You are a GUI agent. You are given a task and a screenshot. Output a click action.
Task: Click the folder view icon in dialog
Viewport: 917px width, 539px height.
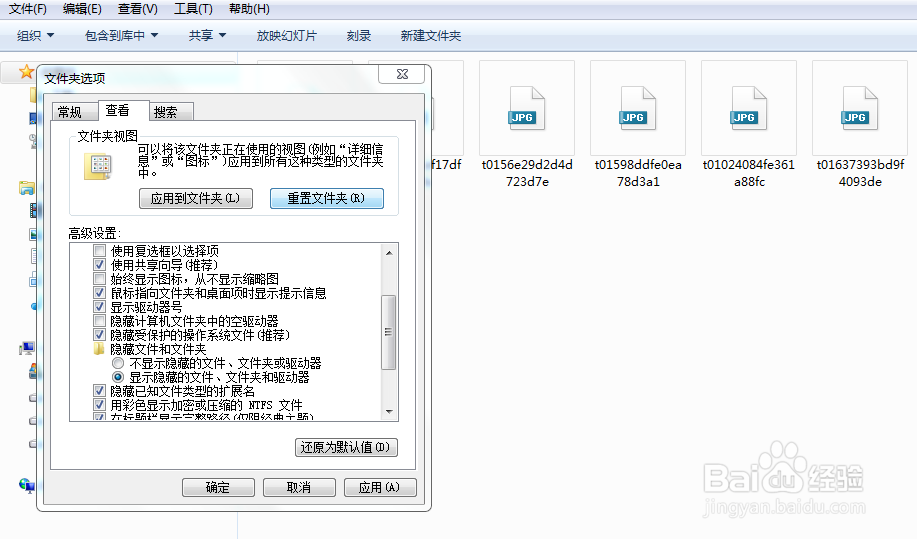(x=98, y=166)
